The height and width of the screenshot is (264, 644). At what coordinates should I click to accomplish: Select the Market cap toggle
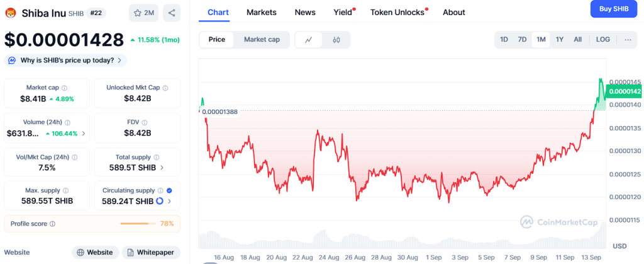[x=262, y=40]
